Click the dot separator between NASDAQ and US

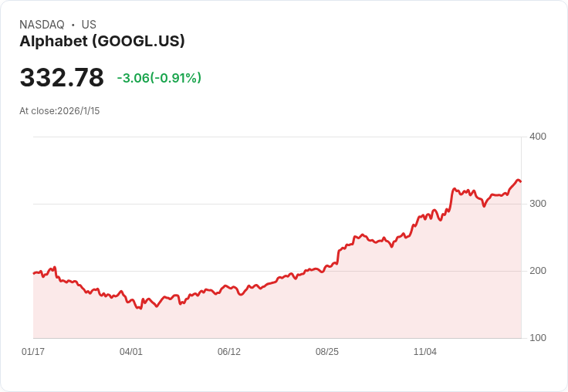73,25
